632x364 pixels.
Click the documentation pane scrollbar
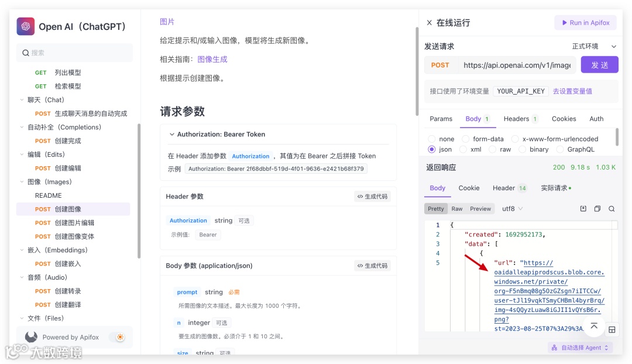click(417, 71)
